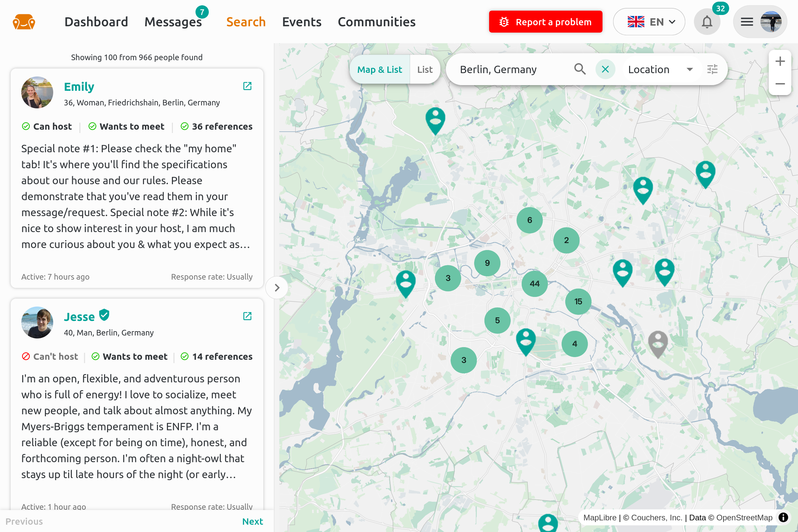Click Jesse's '14 references' text
The height and width of the screenshot is (532, 798).
(x=222, y=356)
